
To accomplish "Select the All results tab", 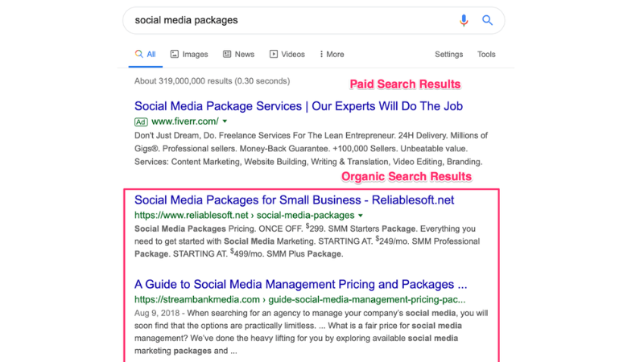I will coord(145,55).
